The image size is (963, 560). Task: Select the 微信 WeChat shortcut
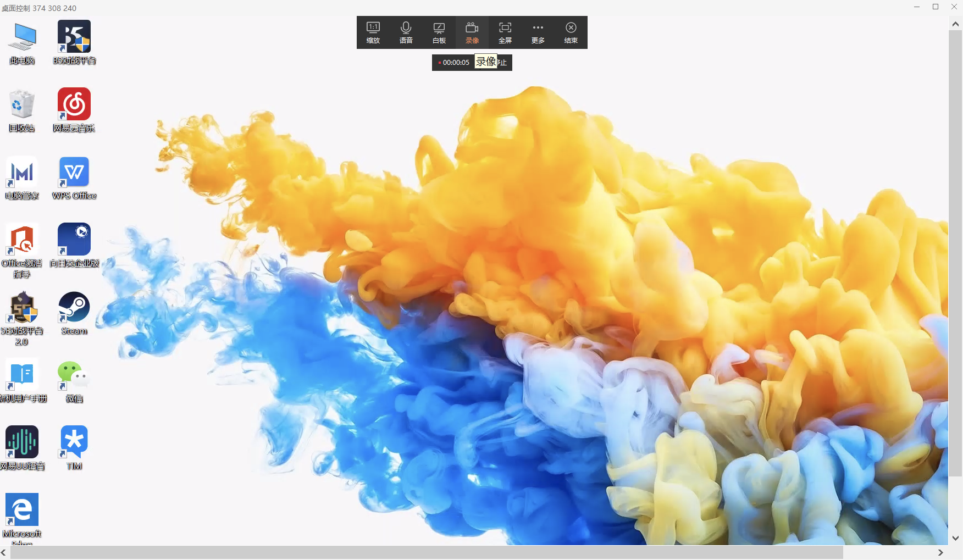tap(74, 381)
